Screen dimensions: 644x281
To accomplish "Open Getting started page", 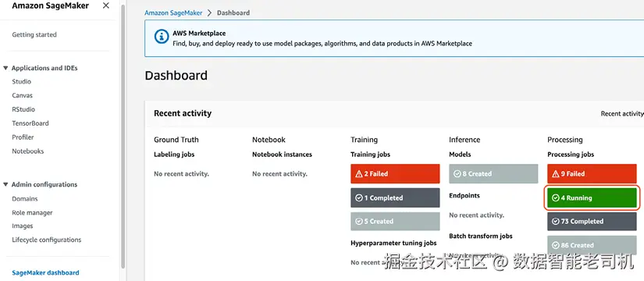I will (x=34, y=34).
